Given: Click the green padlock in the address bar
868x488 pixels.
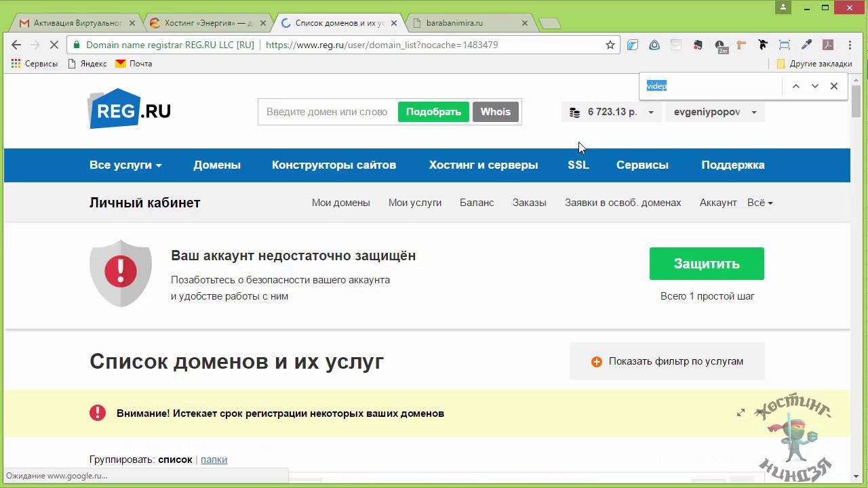Looking at the screenshot, I should coord(77,45).
